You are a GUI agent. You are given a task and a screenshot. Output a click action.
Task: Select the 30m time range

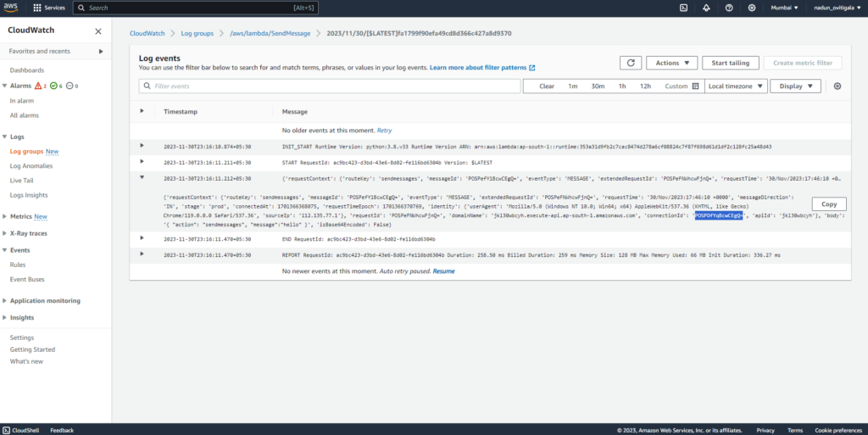pos(598,86)
